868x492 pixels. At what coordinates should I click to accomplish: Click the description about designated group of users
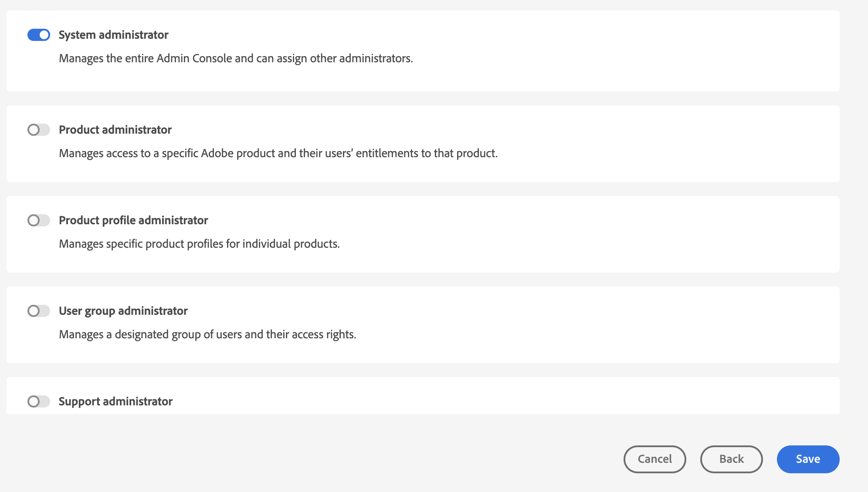click(x=207, y=334)
